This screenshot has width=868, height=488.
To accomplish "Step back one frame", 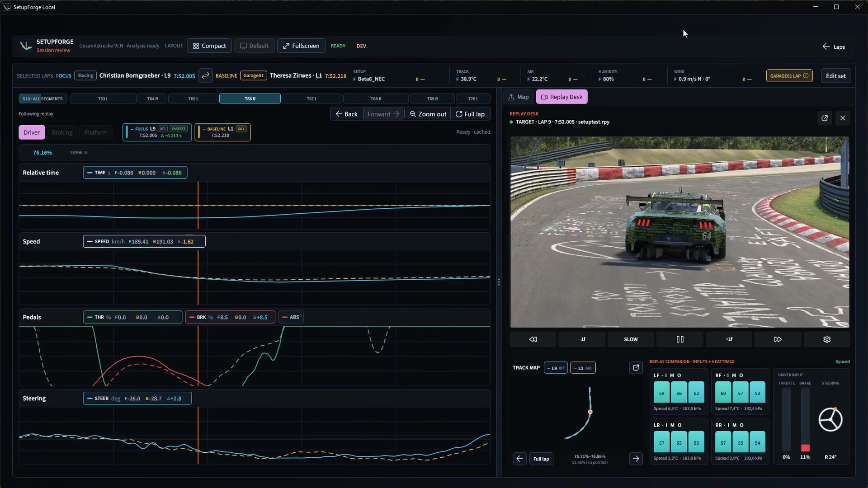I will [x=582, y=339].
